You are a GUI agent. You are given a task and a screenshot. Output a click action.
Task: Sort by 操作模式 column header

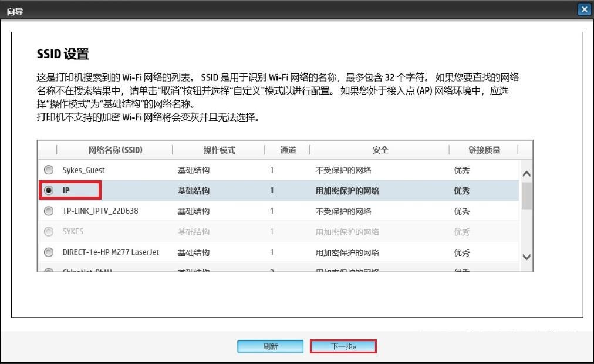pyautogui.click(x=219, y=150)
